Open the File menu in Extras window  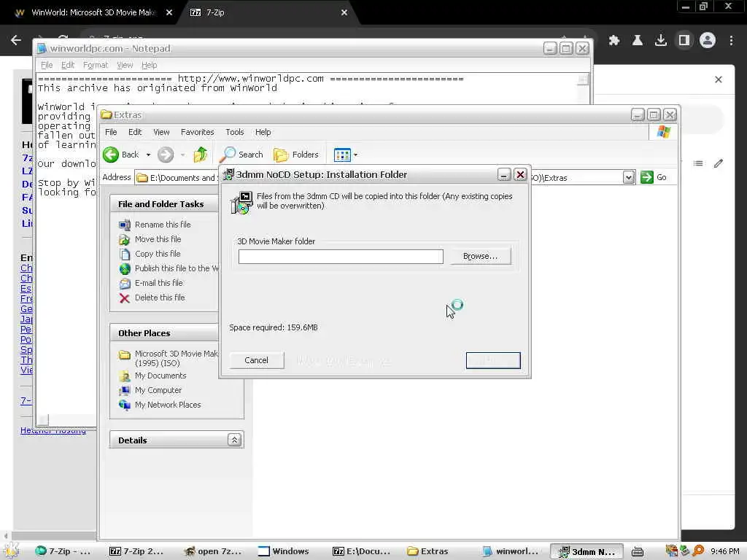[x=111, y=132]
